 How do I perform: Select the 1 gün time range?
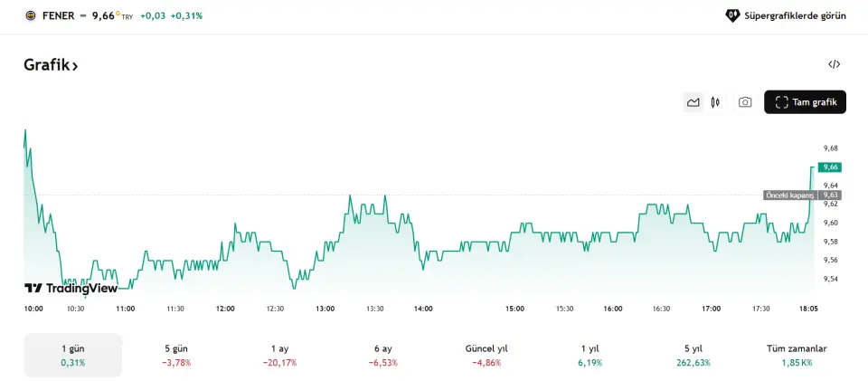(73, 355)
